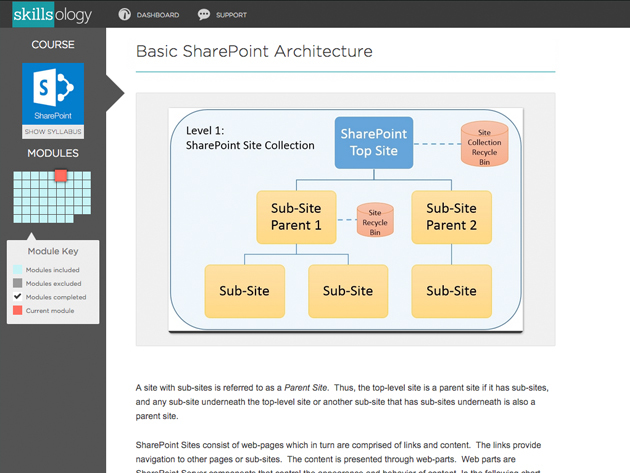
Task: Open the Dashboard menu item
Action: coord(159,15)
